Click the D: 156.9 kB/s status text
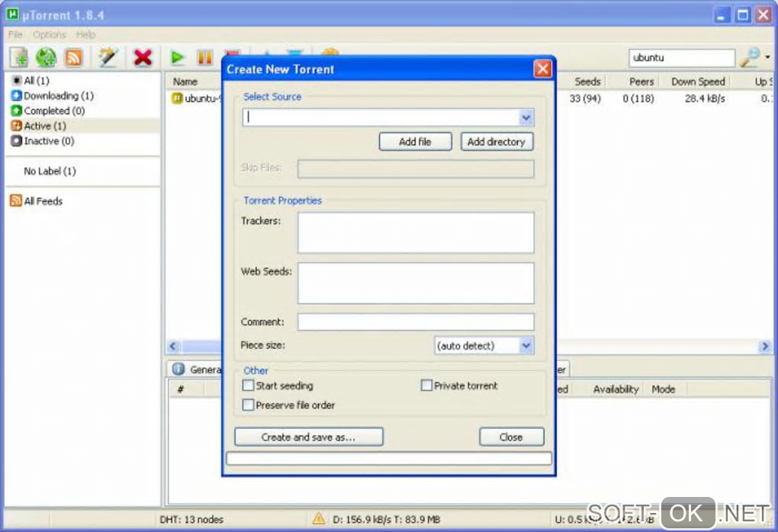This screenshot has width=778, height=532. point(387,519)
